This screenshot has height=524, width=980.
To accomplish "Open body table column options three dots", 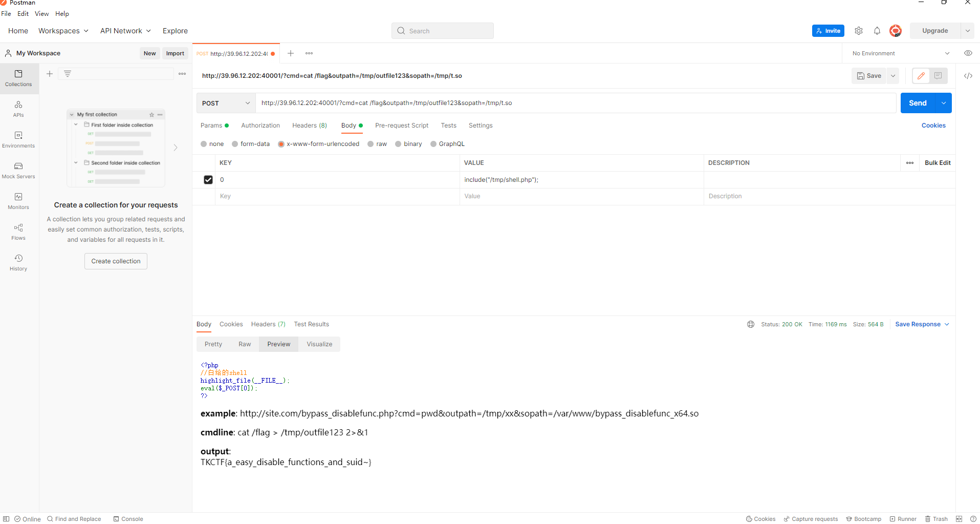I will tap(910, 163).
